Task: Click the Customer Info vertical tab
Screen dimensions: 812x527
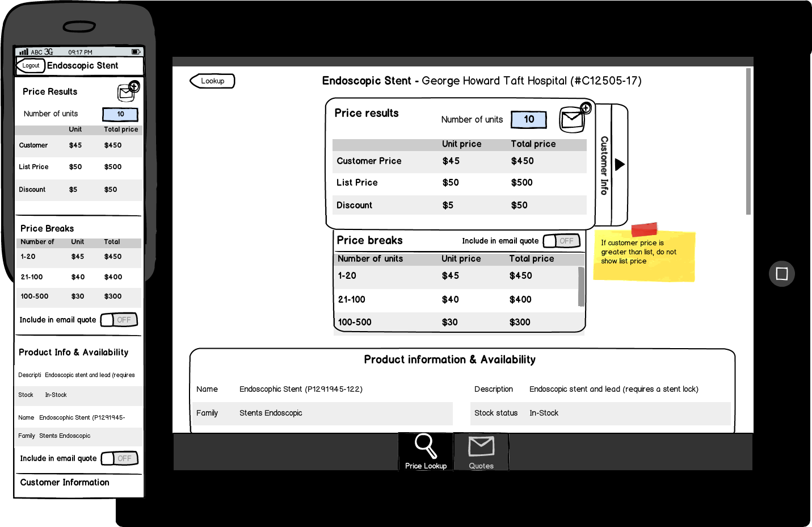Action: coord(604,165)
